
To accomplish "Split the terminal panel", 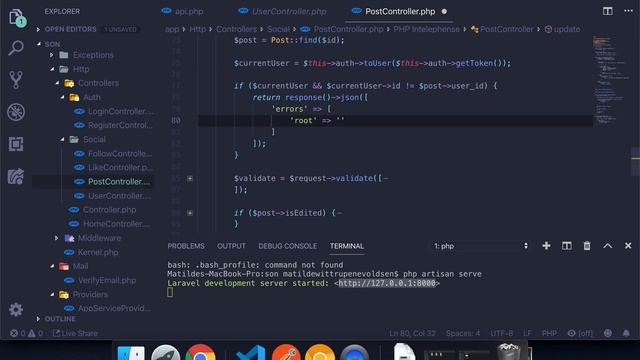I will click(x=567, y=246).
